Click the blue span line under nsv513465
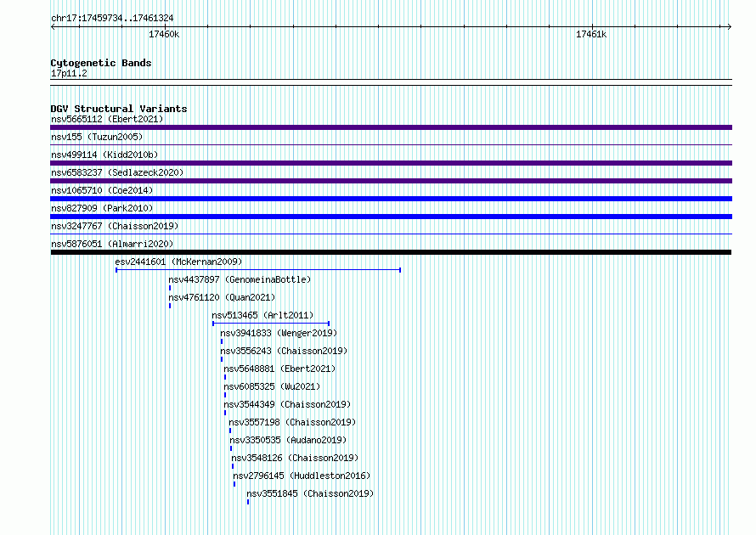This screenshot has height=535, width=756. [271, 324]
